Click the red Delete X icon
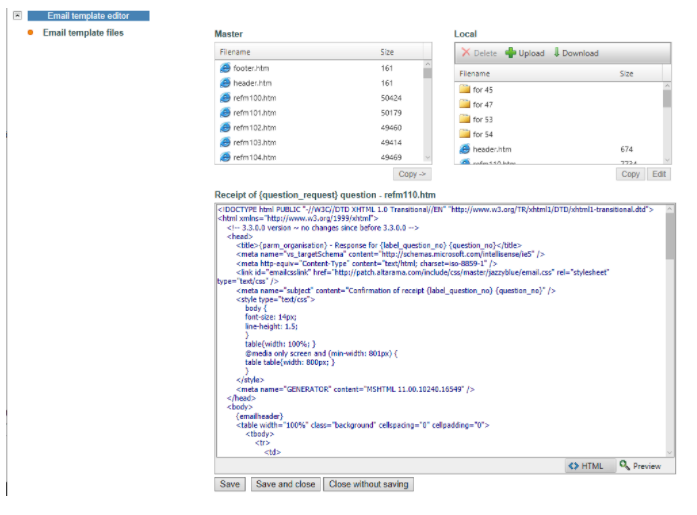The height and width of the screenshot is (515, 697). pyautogui.click(x=466, y=52)
